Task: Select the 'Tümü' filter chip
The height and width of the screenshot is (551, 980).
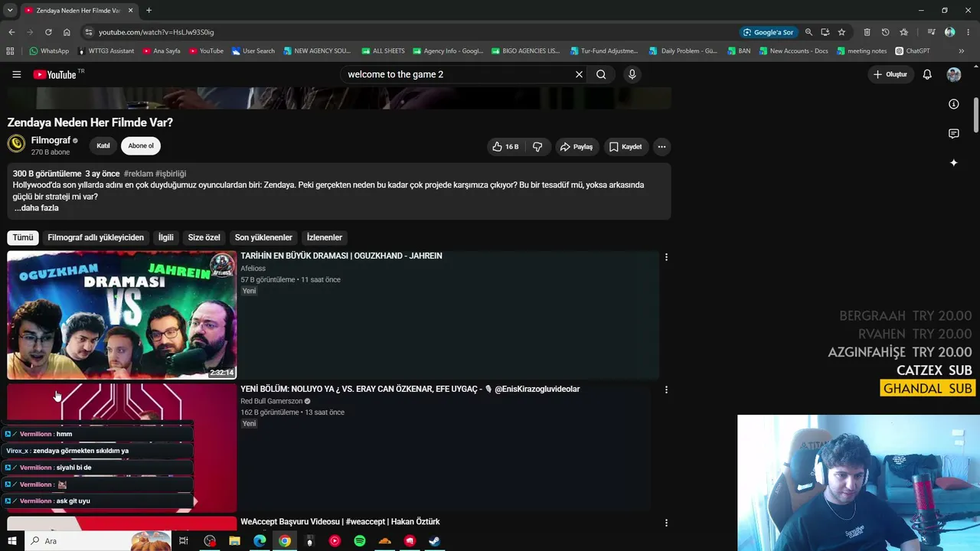Action: pos(23,238)
